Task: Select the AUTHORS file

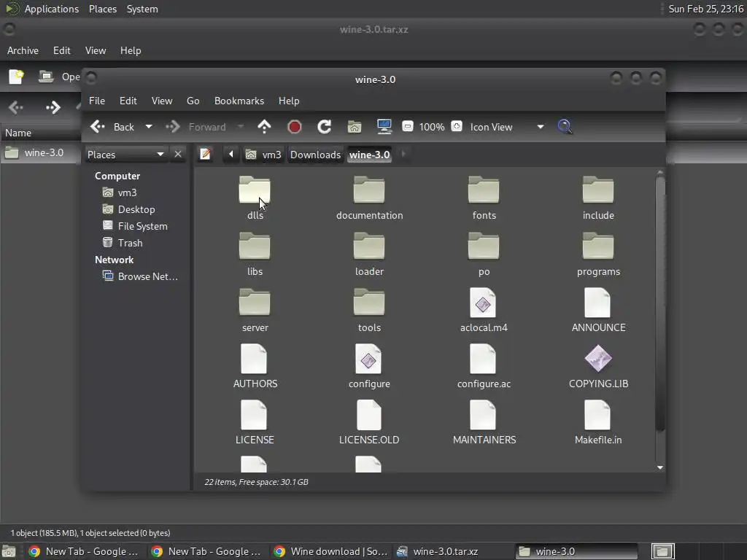Action: click(x=255, y=366)
